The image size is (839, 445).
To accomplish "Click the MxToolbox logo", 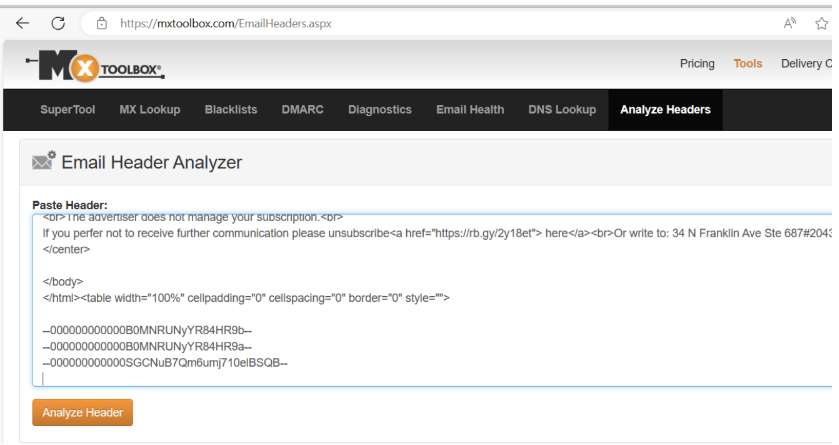I will point(95,66).
